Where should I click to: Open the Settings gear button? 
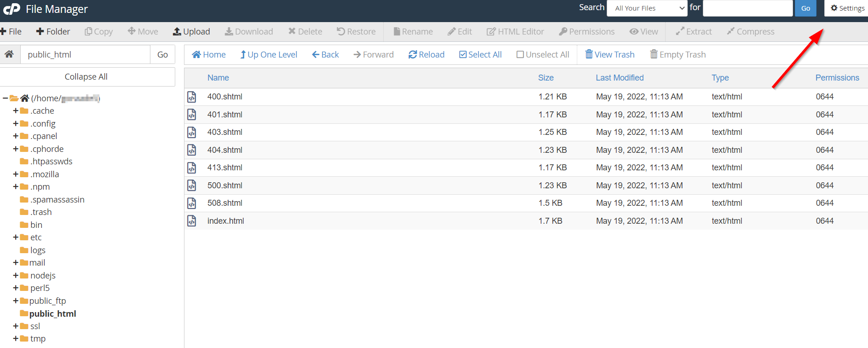point(847,8)
